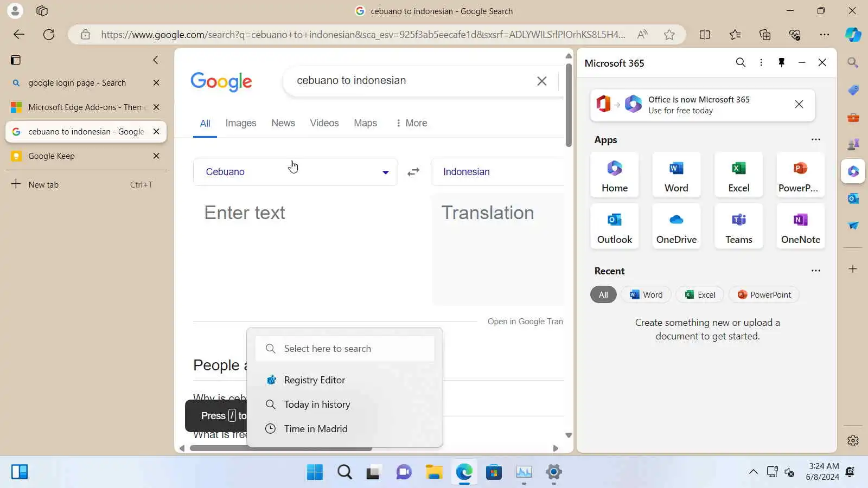Click the Enter text translation box

(307, 249)
